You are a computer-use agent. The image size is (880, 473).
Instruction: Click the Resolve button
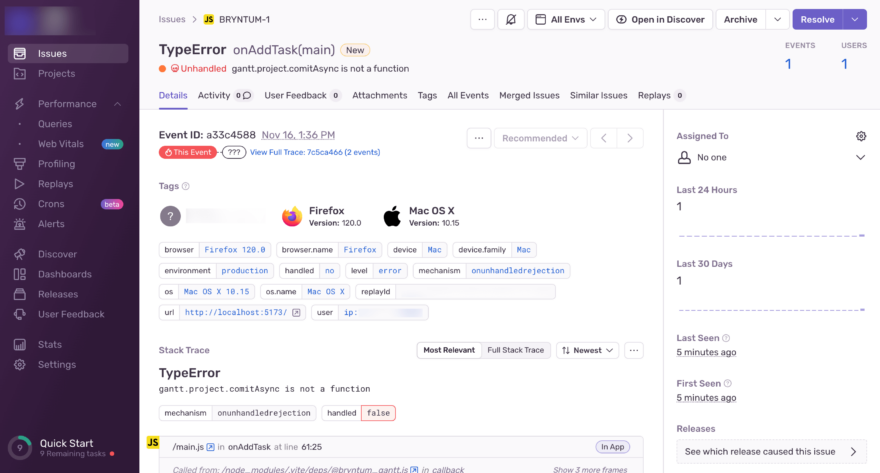tap(817, 19)
